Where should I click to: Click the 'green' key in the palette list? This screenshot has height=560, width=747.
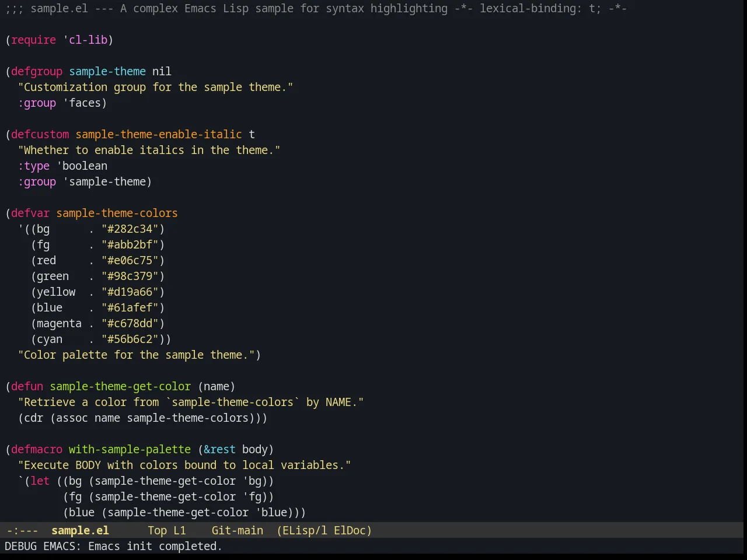[53, 276]
